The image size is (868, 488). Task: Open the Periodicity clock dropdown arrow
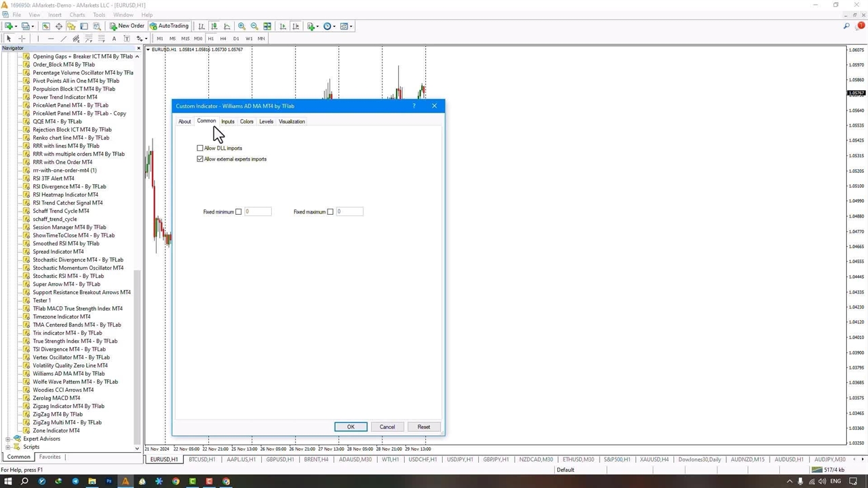pos(334,26)
